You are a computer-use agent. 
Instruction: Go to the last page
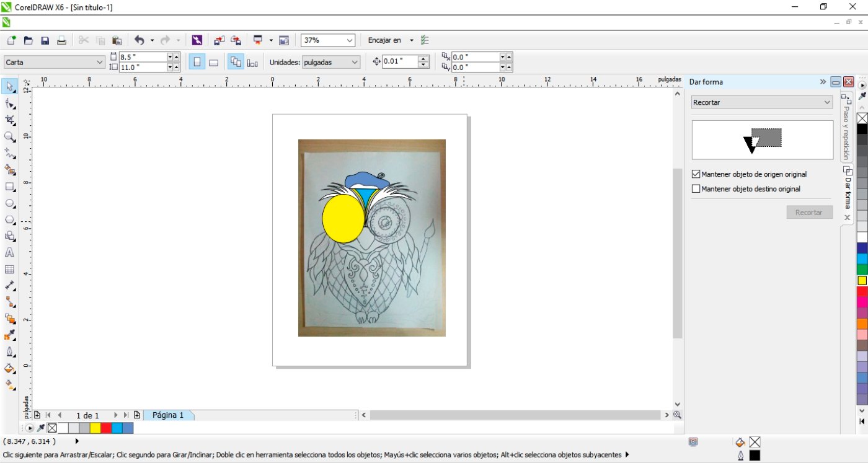point(126,415)
